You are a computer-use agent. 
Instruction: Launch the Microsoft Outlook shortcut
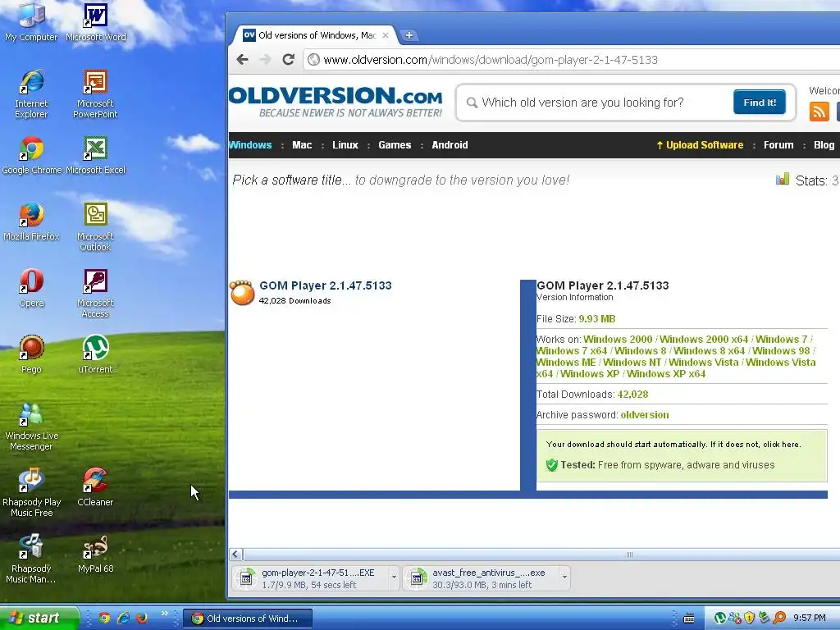95,226
